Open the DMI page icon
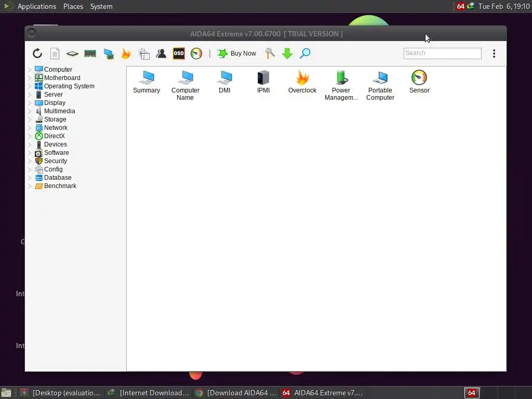Screen dimensions: 532x399 coord(224,82)
